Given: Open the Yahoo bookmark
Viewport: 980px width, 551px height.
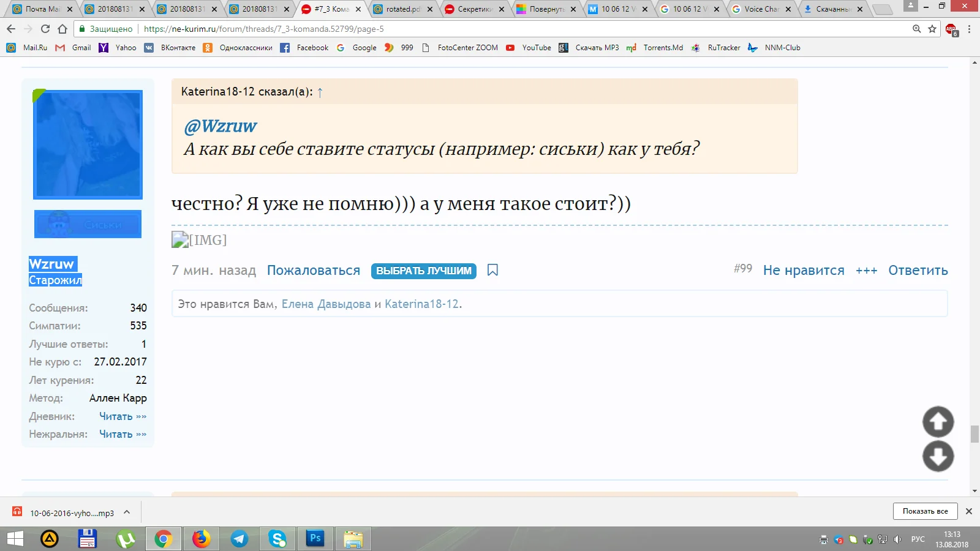Looking at the screenshot, I should coord(118,48).
